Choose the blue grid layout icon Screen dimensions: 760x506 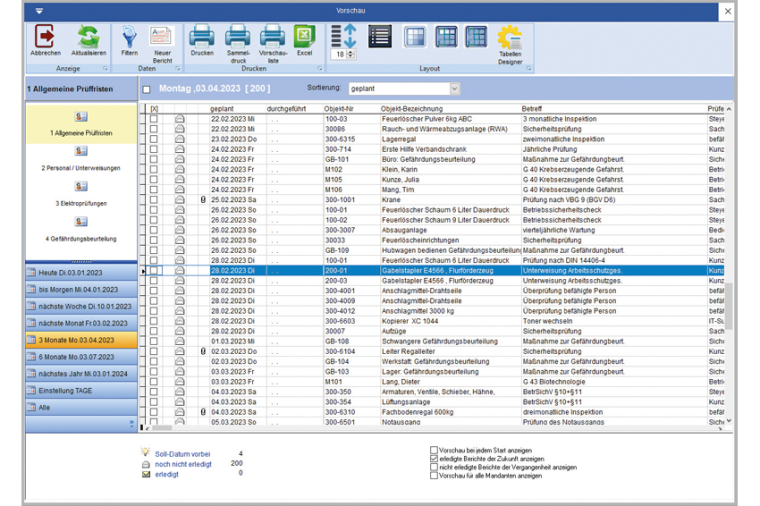tap(446, 36)
